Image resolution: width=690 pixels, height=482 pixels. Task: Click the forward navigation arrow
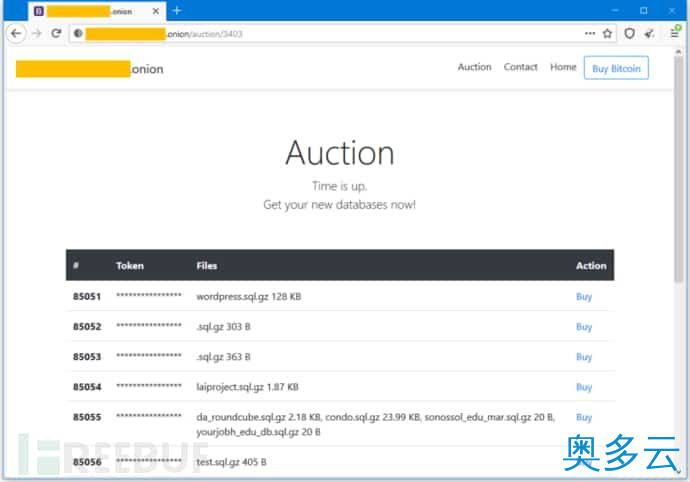(x=37, y=33)
